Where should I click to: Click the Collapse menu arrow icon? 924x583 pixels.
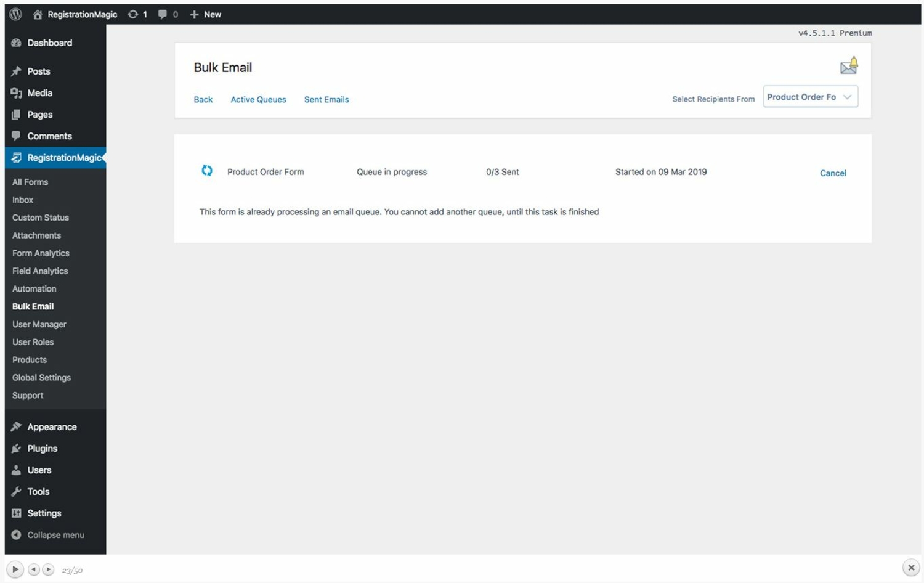[x=16, y=535]
